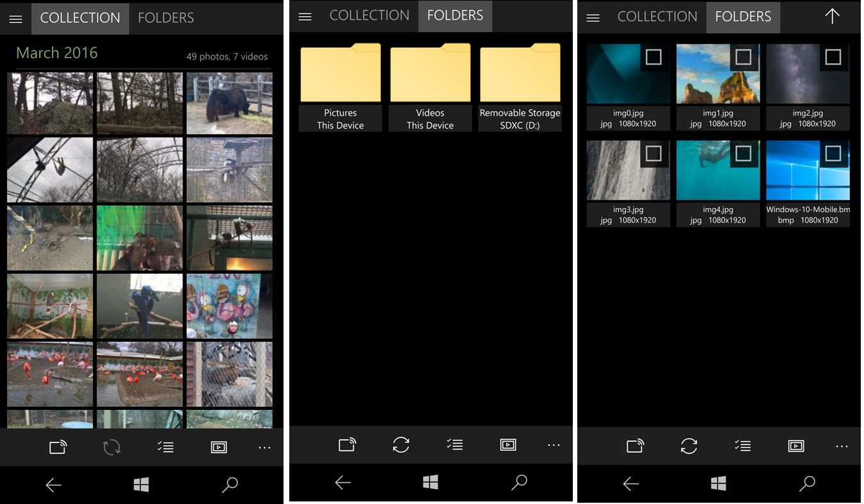Check the selection box on img0.jpg
This screenshot has height=504, width=864.
tap(653, 58)
